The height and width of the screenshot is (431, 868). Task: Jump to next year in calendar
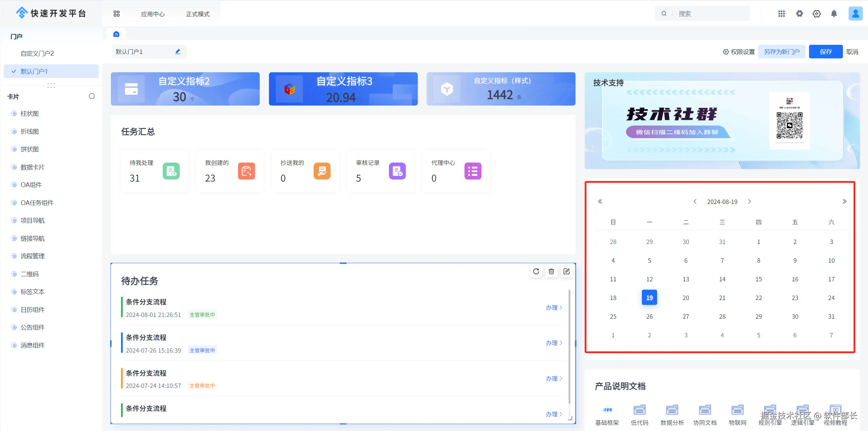pyautogui.click(x=844, y=202)
